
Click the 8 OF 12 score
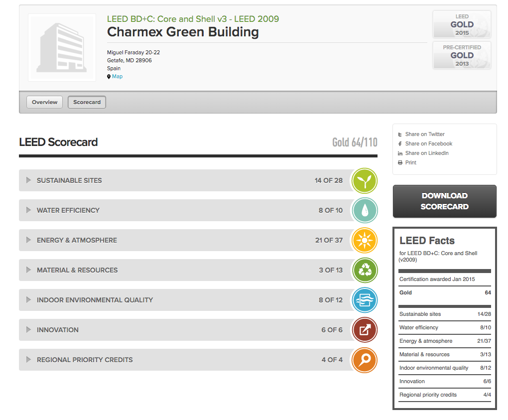pyautogui.click(x=331, y=300)
